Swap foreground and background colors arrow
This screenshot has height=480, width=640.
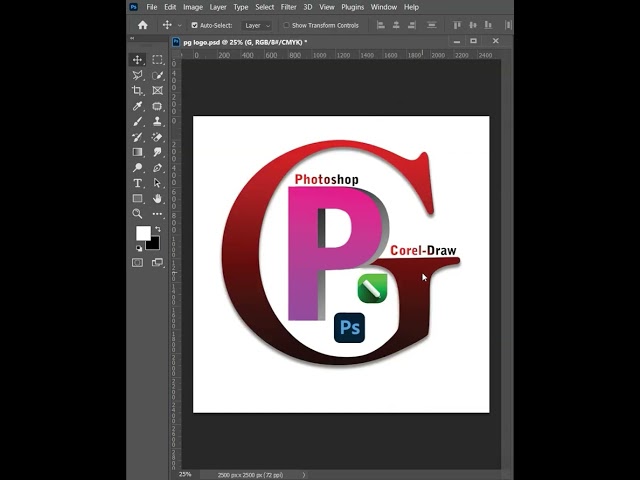coord(158,229)
